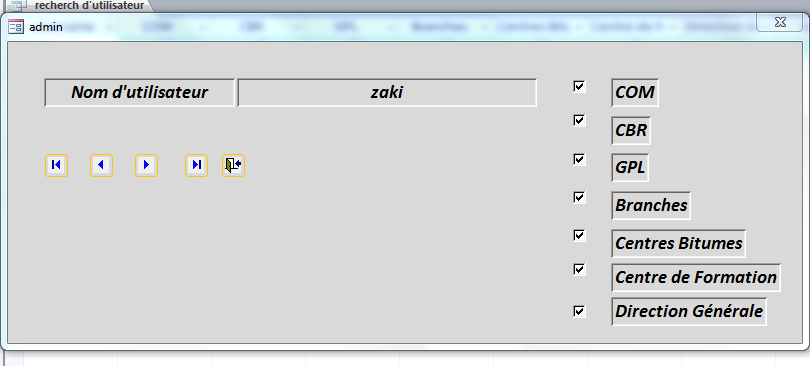Click the Nom d'utilisateur label

coord(139,92)
